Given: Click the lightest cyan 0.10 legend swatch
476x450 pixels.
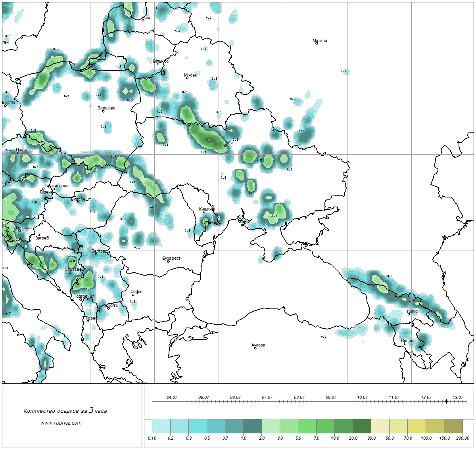Looking at the screenshot, I should click(161, 427).
